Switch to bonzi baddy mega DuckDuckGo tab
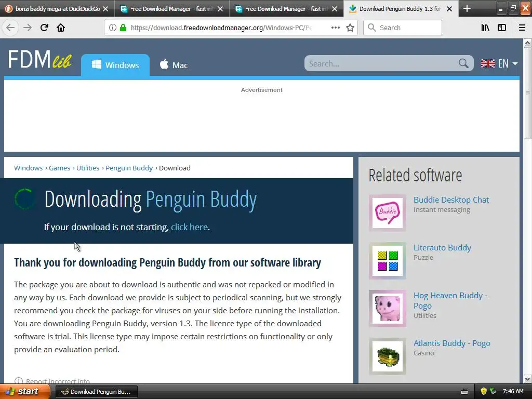 tap(57, 9)
